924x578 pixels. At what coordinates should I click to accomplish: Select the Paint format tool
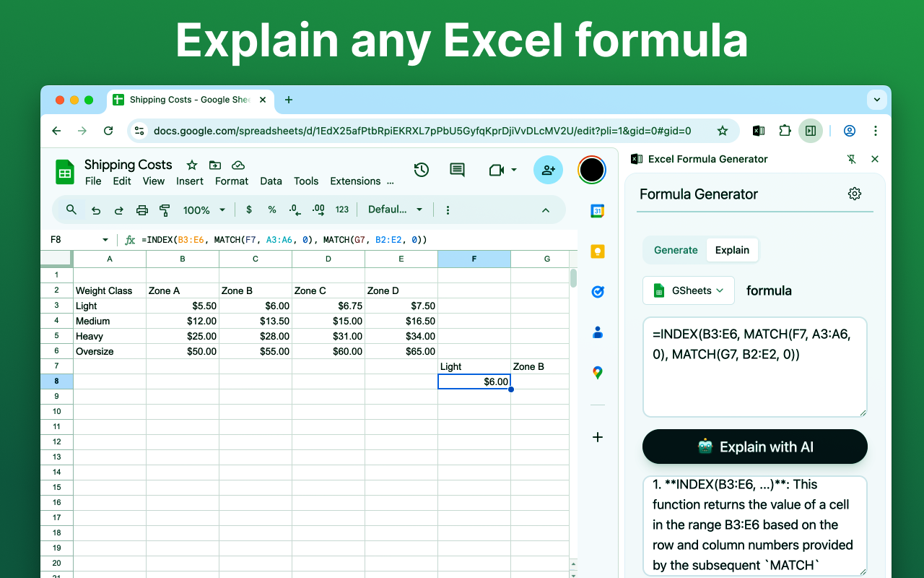165,210
